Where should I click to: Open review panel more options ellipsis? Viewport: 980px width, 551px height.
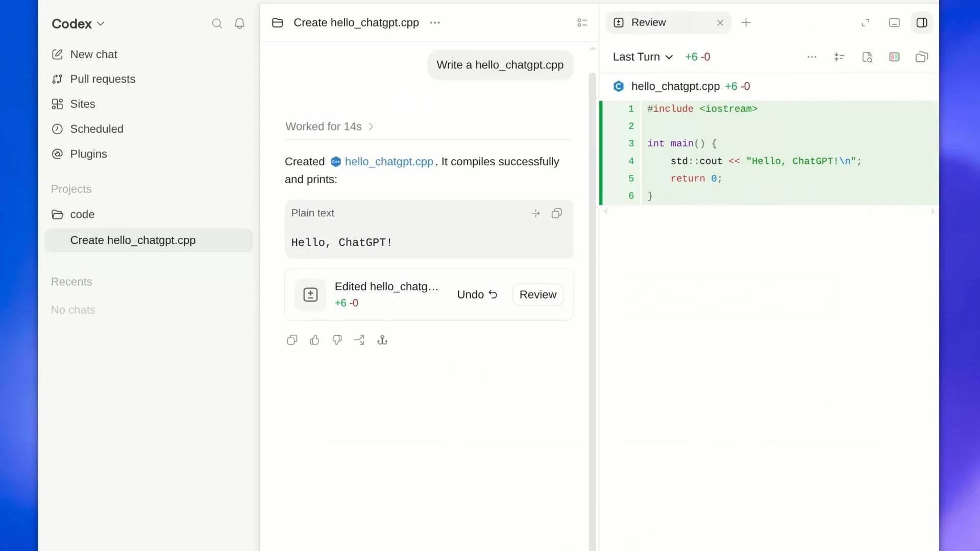(812, 57)
